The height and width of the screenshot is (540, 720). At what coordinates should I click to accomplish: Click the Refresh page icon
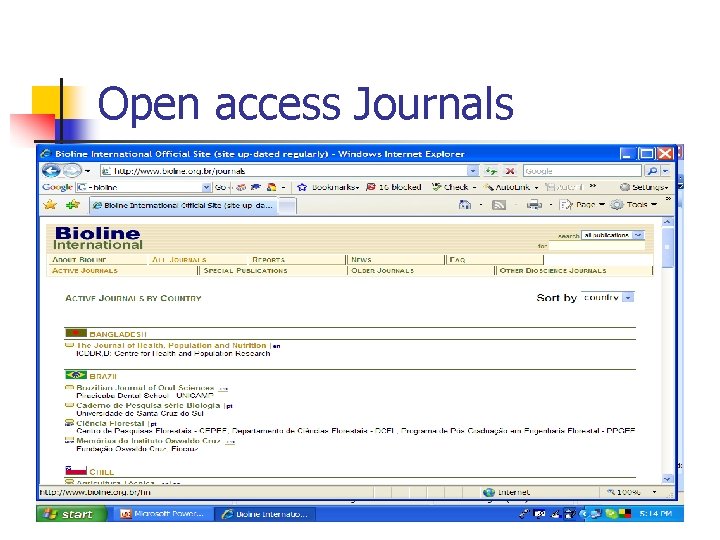tap(491, 171)
